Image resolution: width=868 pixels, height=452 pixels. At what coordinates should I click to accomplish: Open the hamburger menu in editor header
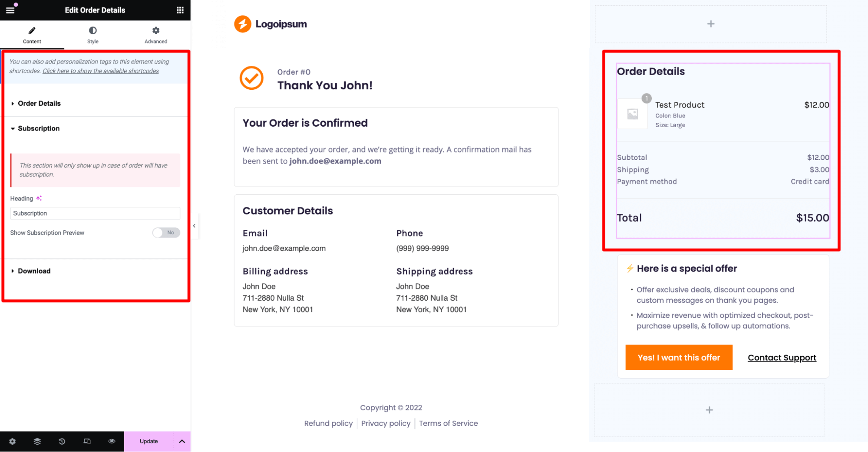pyautogui.click(x=10, y=10)
